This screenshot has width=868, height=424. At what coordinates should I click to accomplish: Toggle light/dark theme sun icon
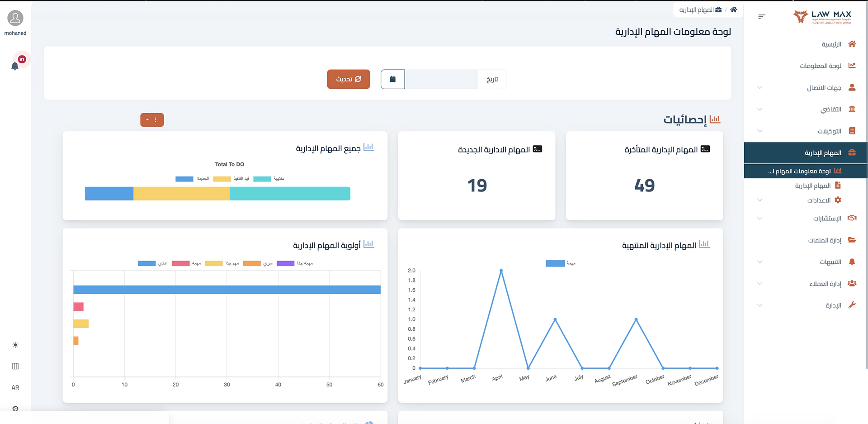click(x=15, y=345)
